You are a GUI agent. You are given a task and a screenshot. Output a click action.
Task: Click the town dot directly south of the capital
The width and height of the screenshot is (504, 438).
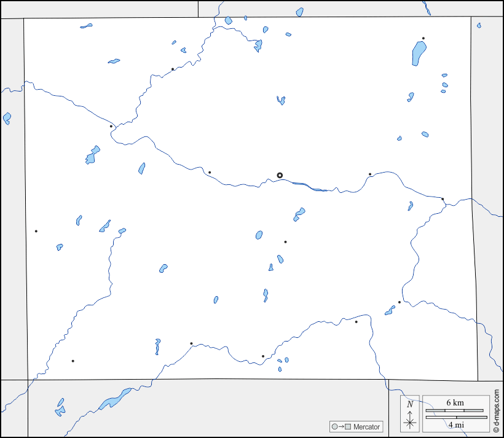[285, 241]
